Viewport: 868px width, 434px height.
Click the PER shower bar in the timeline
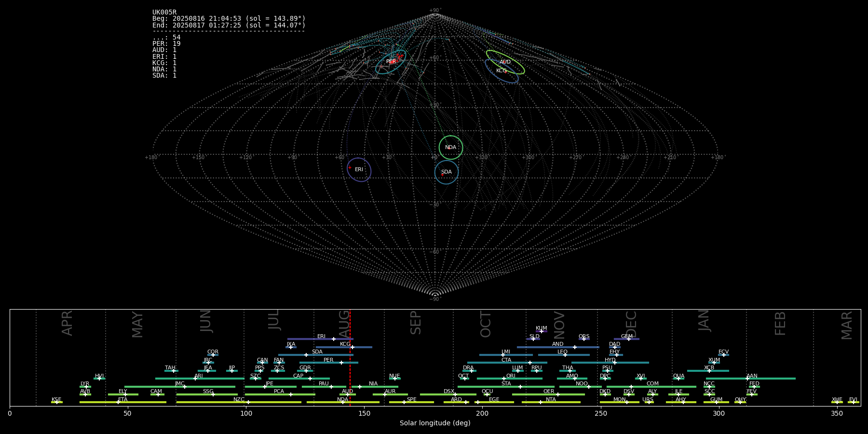[329, 363]
